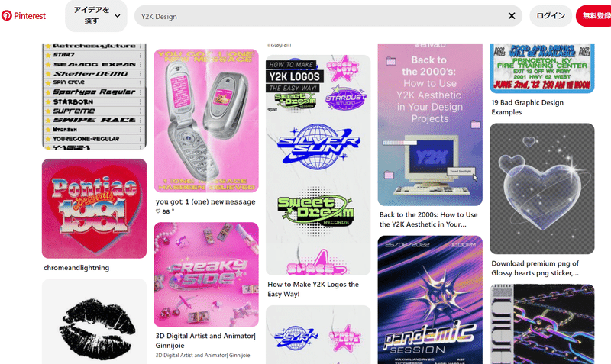Click the 19 Bad Graphic Design Examples title
Viewport: 611px width, 364px height.
527,108
